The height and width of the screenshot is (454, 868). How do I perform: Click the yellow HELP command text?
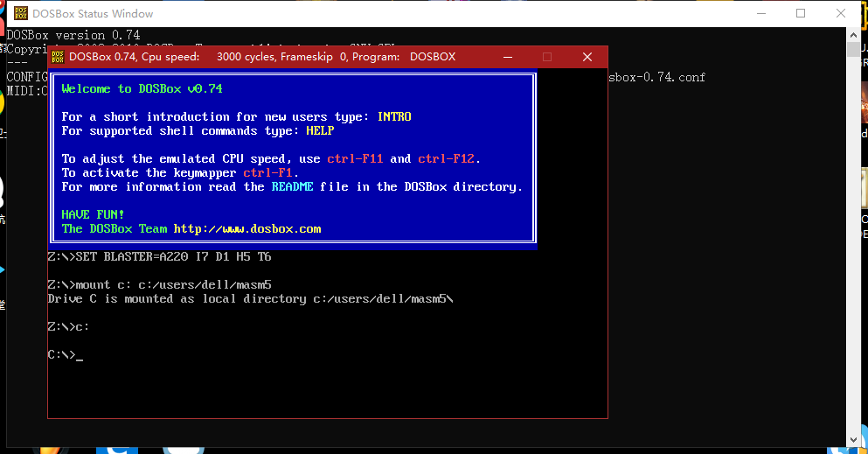pyautogui.click(x=320, y=130)
